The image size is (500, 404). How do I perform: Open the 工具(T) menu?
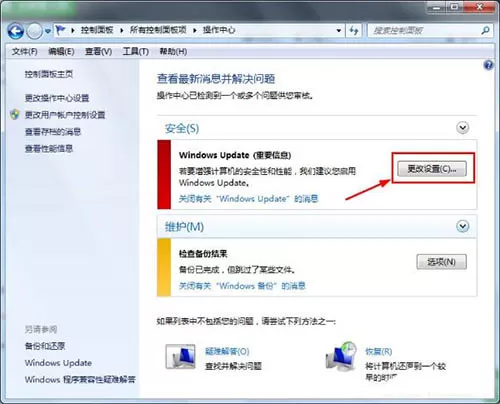coord(135,52)
